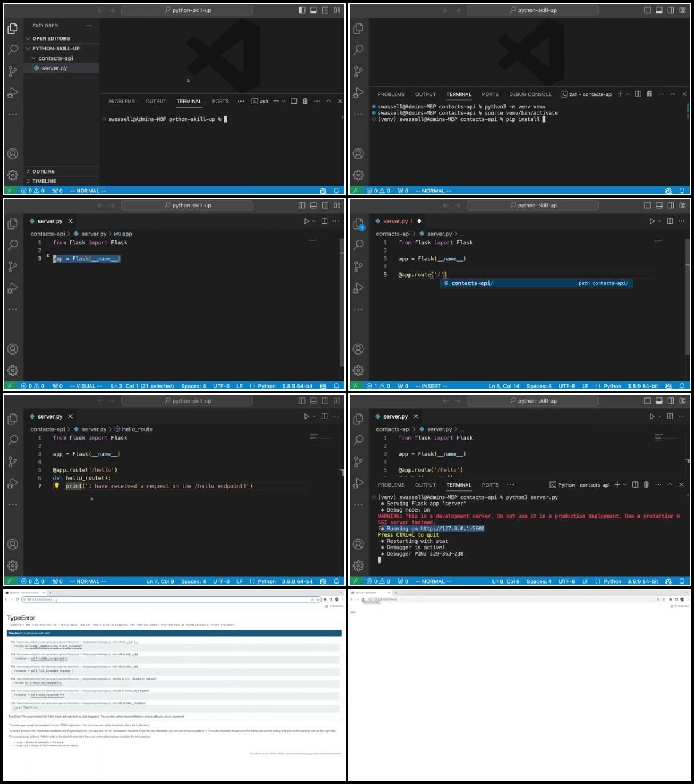This screenshot has width=694, height=784.
Task: Open launch profile dropdown beside zsh plus button
Action: (x=283, y=102)
